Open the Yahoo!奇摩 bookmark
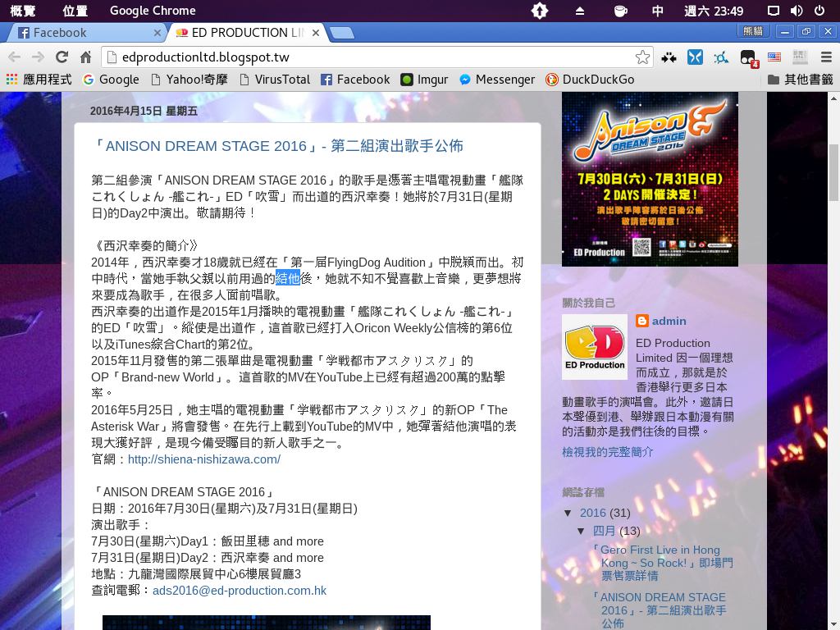This screenshot has width=840, height=630. tap(189, 80)
